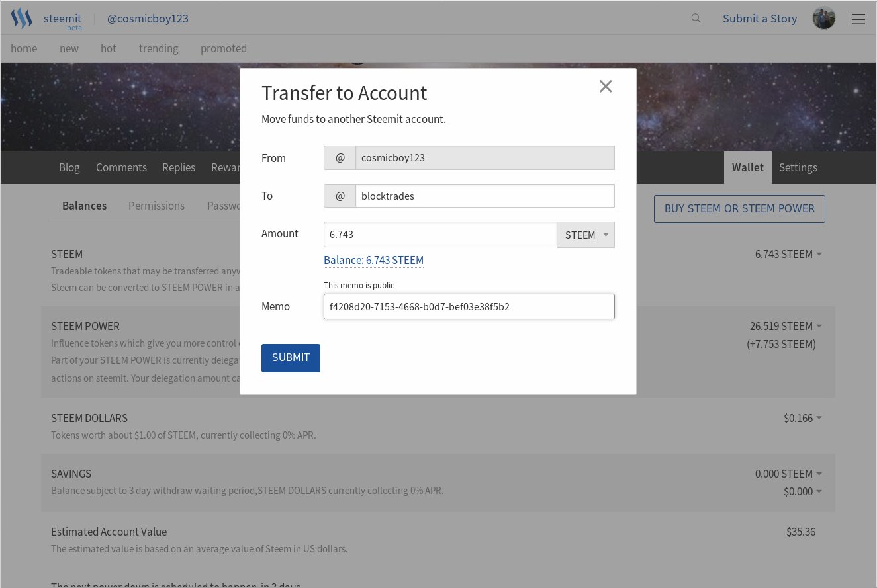Switch to the Blog tab
The image size is (877, 588).
(x=69, y=167)
